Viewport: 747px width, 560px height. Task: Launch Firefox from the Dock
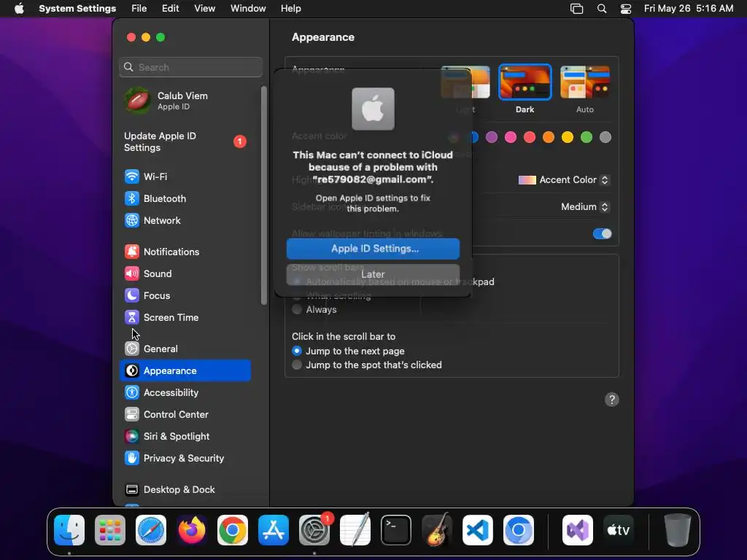pyautogui.click(x=192, y=530)
